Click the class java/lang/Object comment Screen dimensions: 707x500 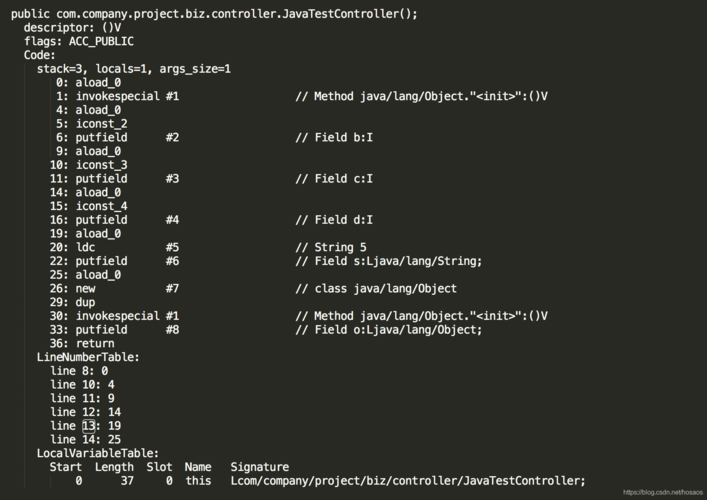click(376, 288)
